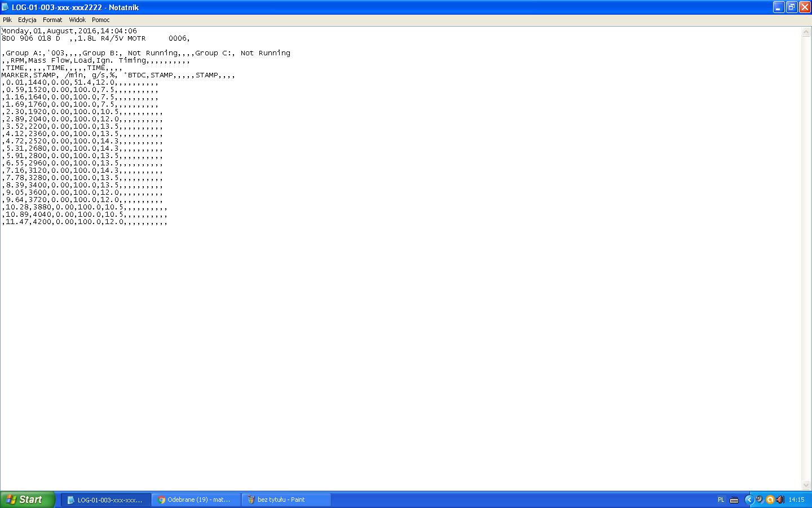The width and height of the screenshot is (812, 508).
Task: Click the webcam tray icon
Action: click(760, 500)
